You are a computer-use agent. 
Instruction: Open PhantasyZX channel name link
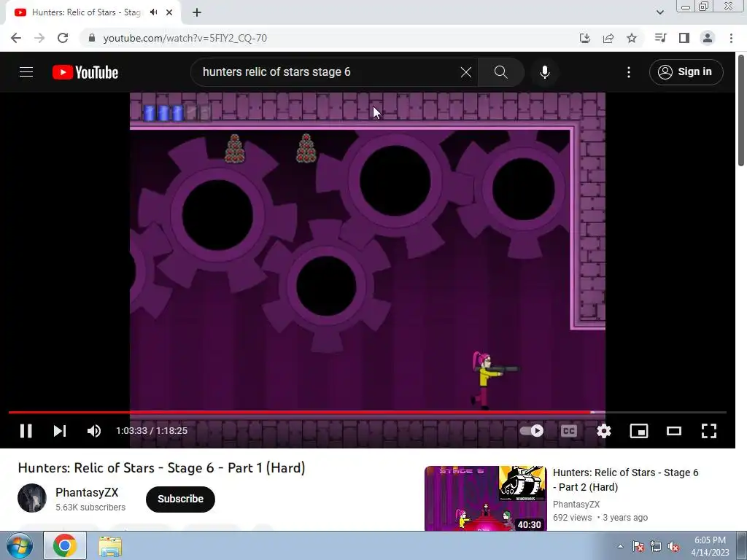pos(87,492)
